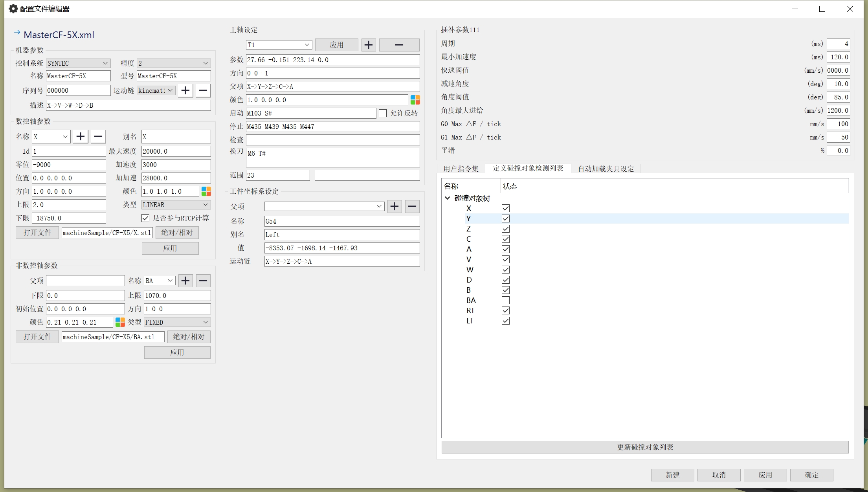Viewport: 868px width, 492px height.
Task: Open axis 类型 LINEAR dropdown
Action: (176, 205)
